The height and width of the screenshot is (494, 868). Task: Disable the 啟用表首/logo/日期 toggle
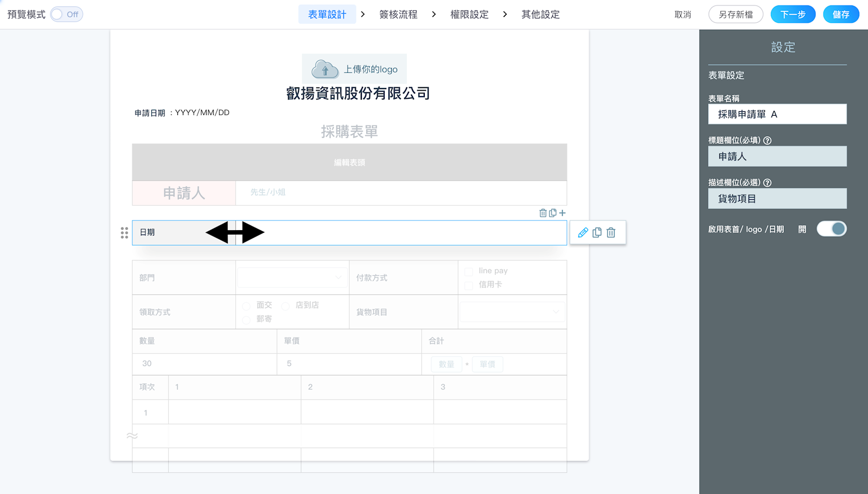point(831,229)
